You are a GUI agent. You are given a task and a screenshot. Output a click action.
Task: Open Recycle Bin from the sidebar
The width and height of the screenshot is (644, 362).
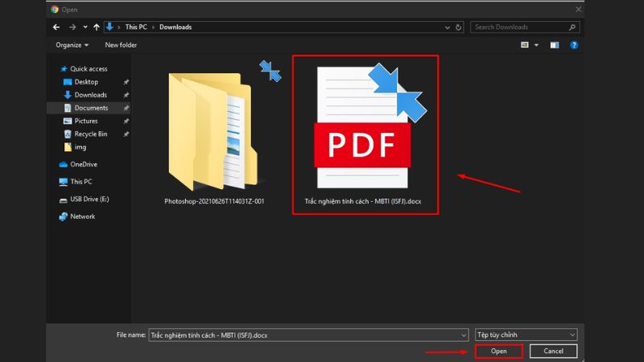[90, 134]
